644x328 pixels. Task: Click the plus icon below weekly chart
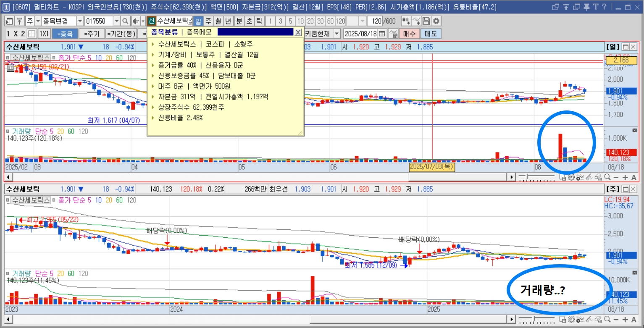625,320
